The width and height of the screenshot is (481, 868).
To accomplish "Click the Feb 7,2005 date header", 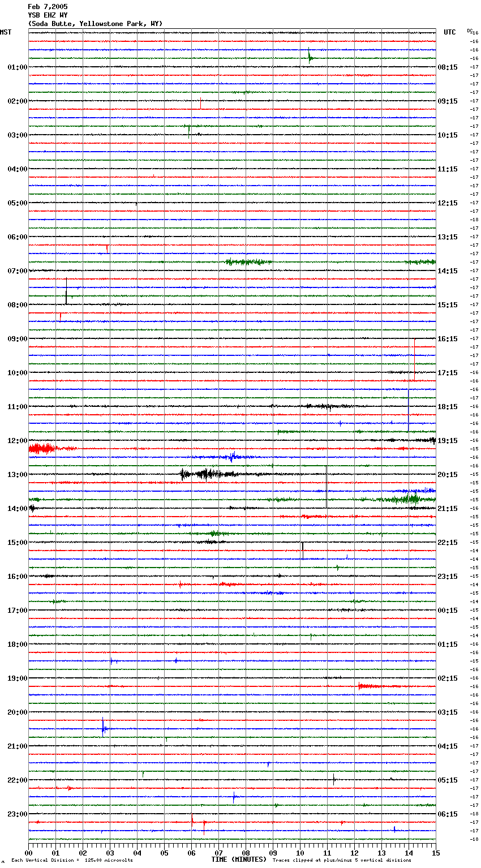I will (x=48, y=7).
